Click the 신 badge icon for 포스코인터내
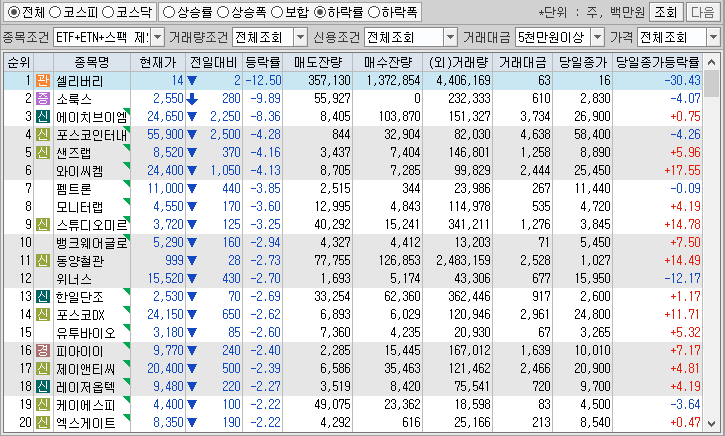This screenshot has height=436, width=725. pyautogui.click(x=43, y=135)
